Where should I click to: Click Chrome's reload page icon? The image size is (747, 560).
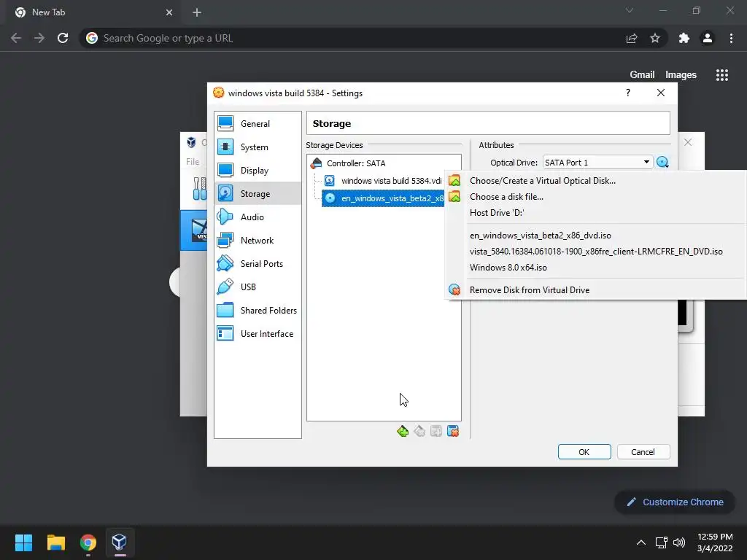tap(63, 38)
